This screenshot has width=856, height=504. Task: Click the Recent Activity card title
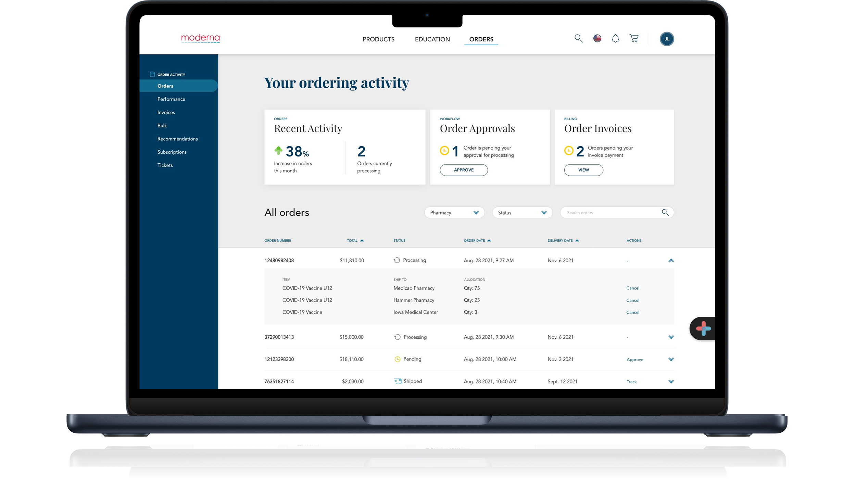pos(308,128)
